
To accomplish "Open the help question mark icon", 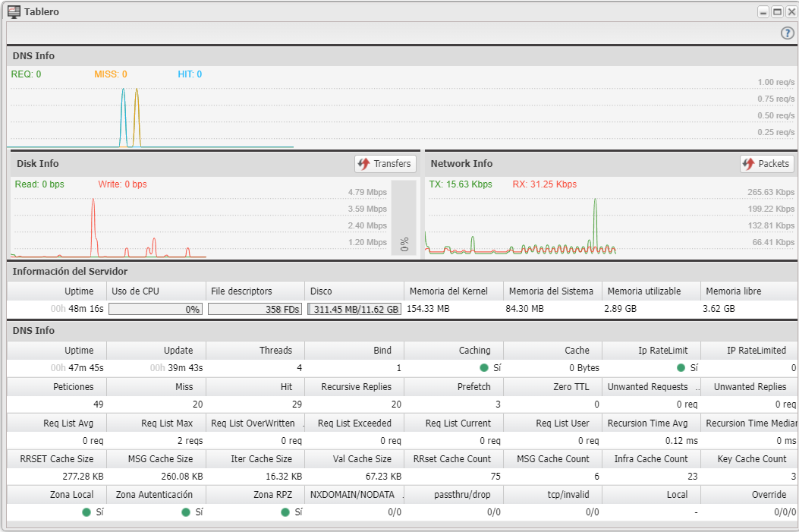I will 787,33.
